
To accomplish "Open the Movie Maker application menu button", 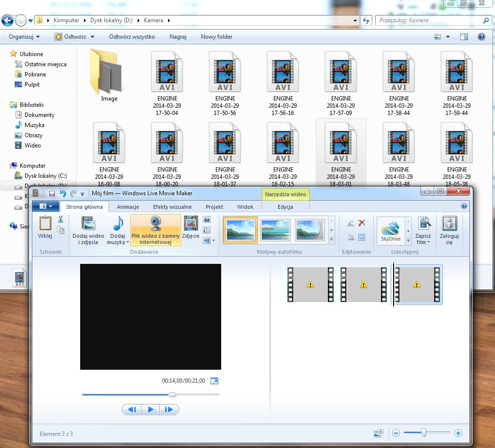I will [46, 206].
